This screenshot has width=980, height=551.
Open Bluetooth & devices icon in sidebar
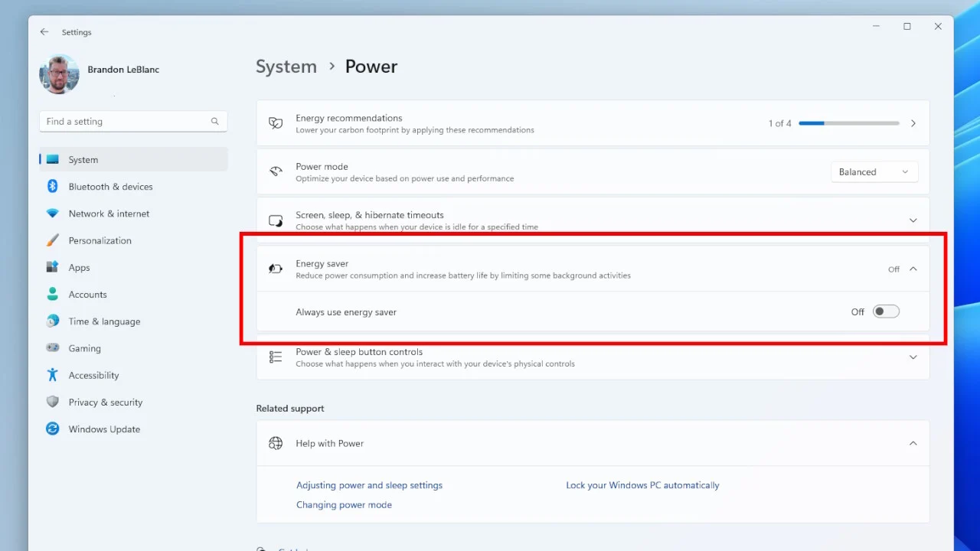pos(53,187)
